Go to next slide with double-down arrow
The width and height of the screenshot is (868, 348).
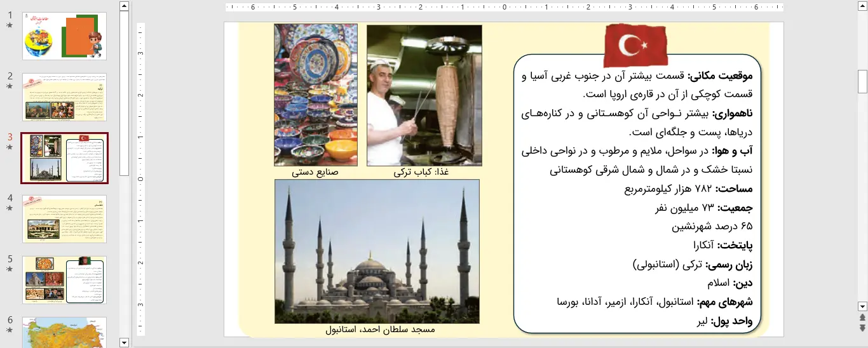(x=862, y=328)
